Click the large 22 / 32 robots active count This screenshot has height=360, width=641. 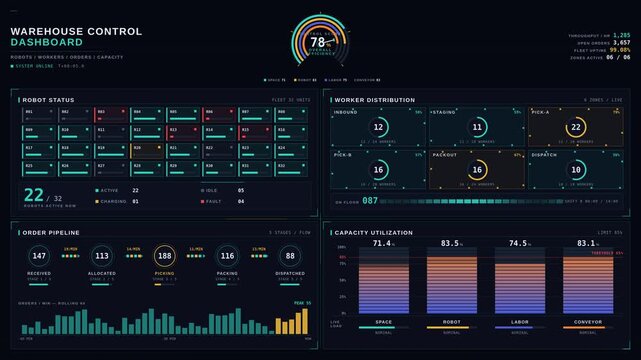(43, 196)
